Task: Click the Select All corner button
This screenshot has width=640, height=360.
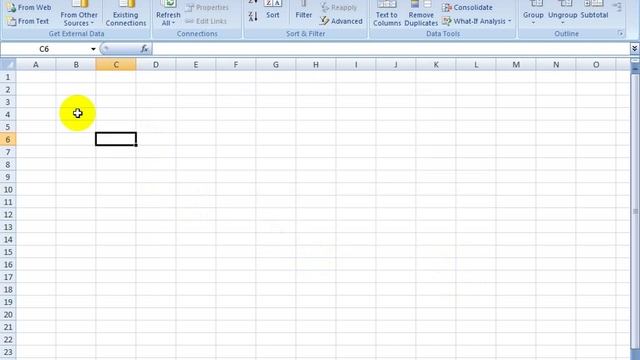Action: pos(8,64)
